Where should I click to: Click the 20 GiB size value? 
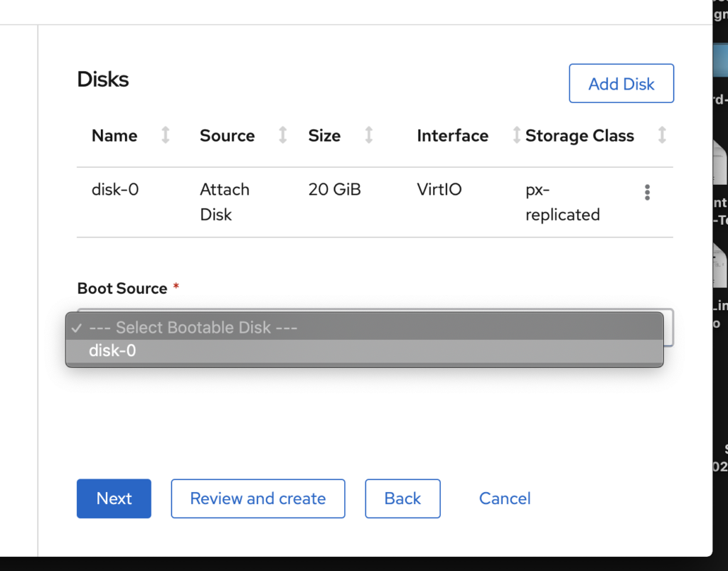point(334,190)
